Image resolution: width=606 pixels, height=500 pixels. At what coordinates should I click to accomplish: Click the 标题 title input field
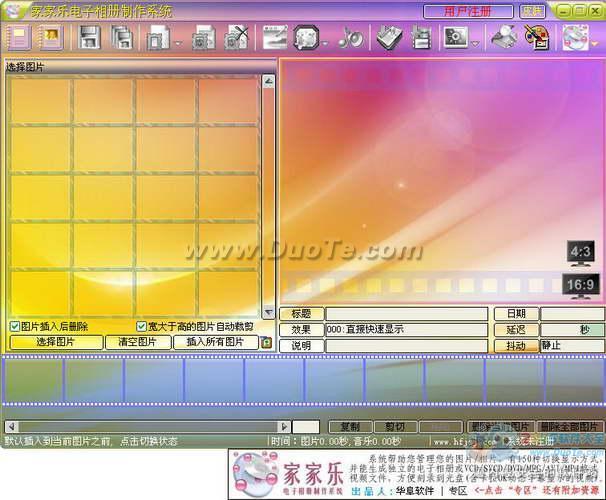pos(406,313)
